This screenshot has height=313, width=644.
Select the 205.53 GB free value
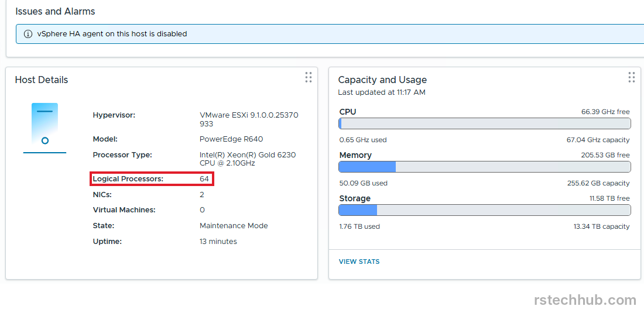605,155
